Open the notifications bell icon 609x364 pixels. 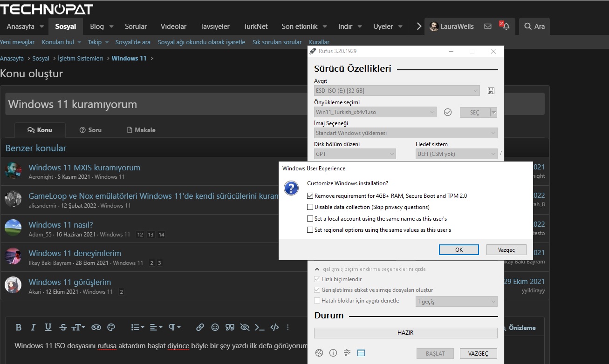pyautogui.click(x=506, y=27)
